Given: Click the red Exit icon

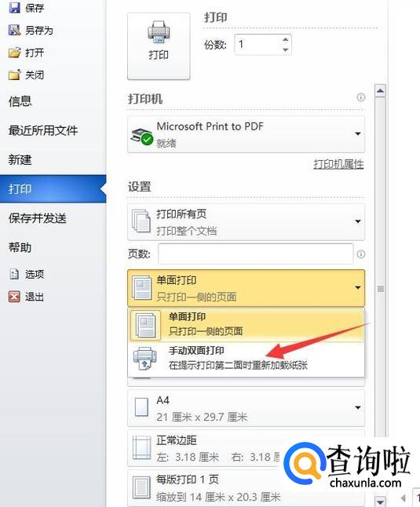Looking at the screenshot, I should 14,296.
